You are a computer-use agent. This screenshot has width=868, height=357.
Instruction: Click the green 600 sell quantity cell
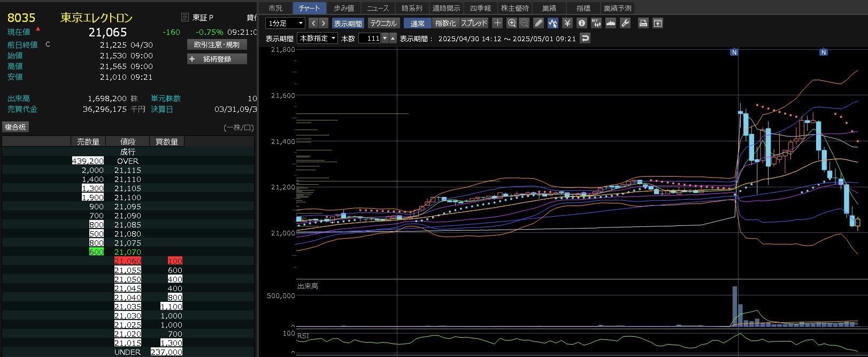click(x=96, y=252)
